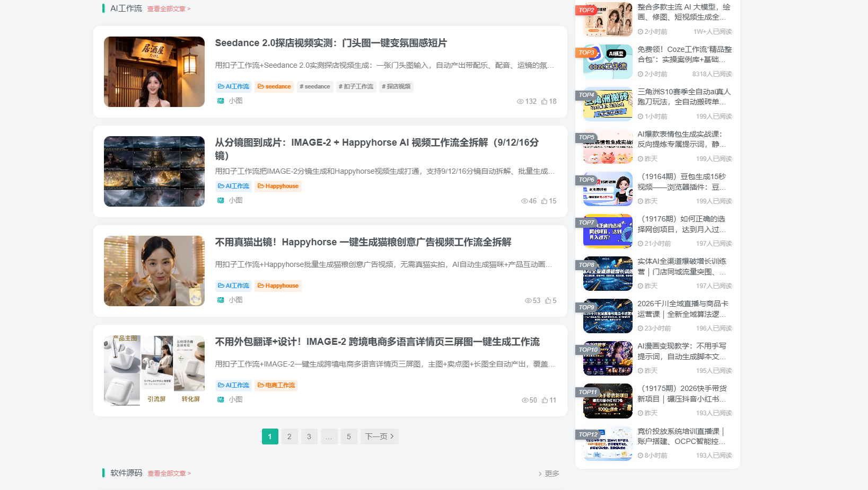Click the eye icon showing 50 views
This screenshot has height=490, width=868.
[x=525, y=400]
